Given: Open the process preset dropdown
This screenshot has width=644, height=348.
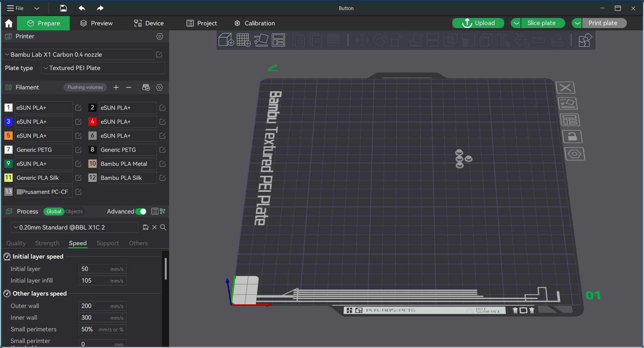Looking at the screenshot, I should (75, 228).
